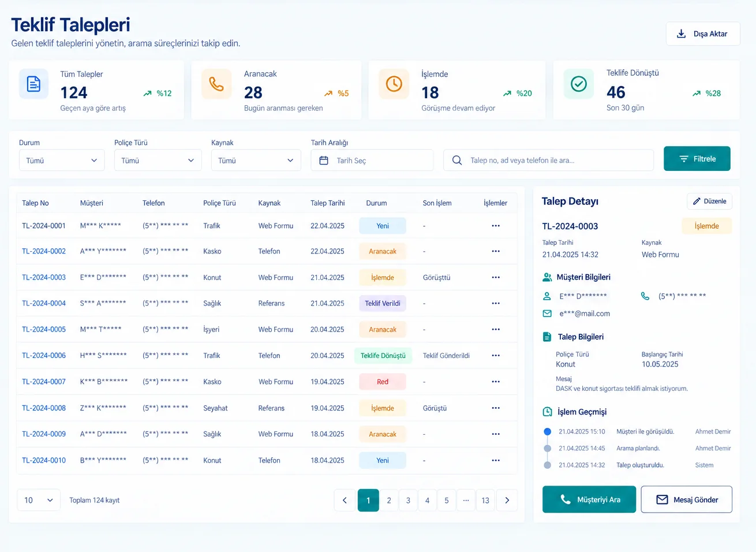756x552 pixels.
Task: Click the search magnifier icon
Action: pos(457,160)
